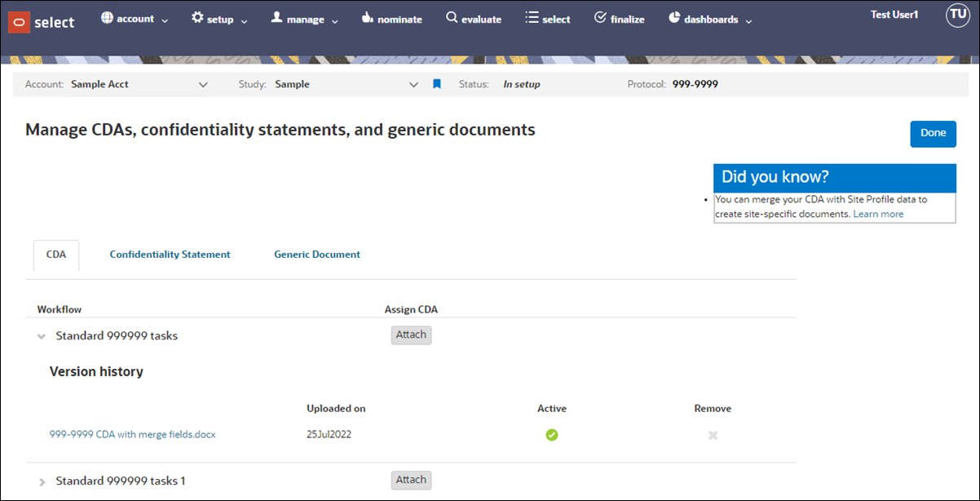The image size is (980, 501).
Task: Open the Account Sample Acct dropdown
Action: tap(139, 84)
